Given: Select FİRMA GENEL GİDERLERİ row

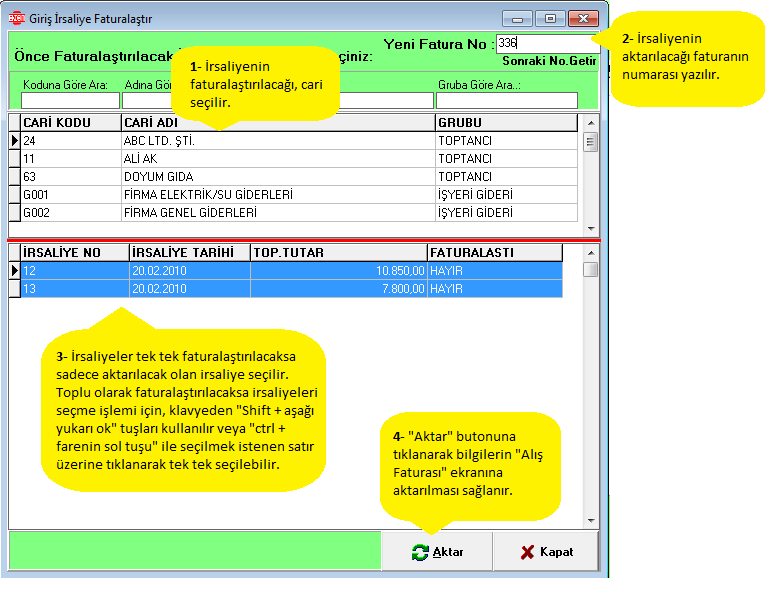Looking at the screenshot, I should (277, 213).
